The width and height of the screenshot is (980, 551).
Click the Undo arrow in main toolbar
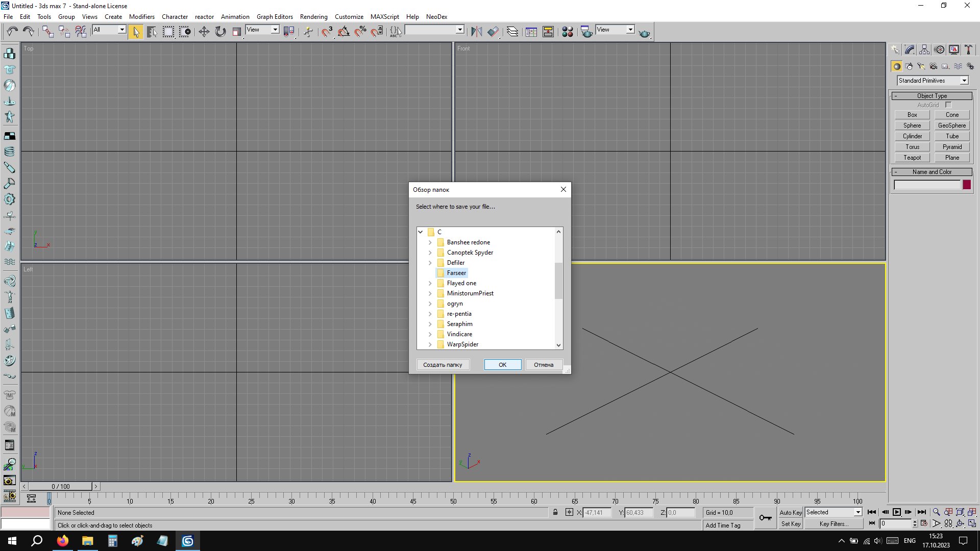point(12,32)
